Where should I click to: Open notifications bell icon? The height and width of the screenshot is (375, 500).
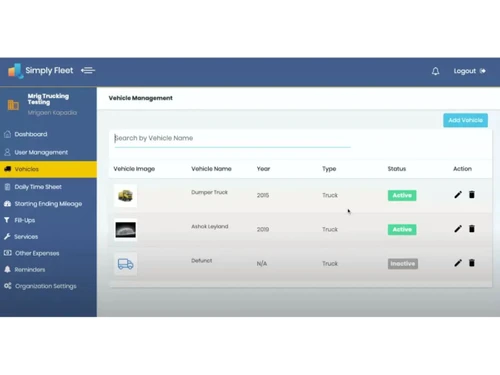pyautogui.click(x=435, y=71)
